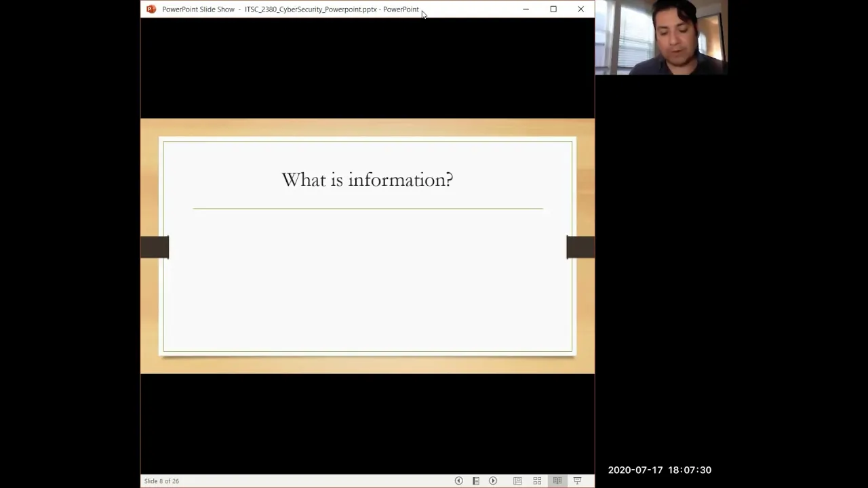Click the 2020-07-17 18:07:30 timestamp
The image size is (868, 488).
[x=660, y=470]
